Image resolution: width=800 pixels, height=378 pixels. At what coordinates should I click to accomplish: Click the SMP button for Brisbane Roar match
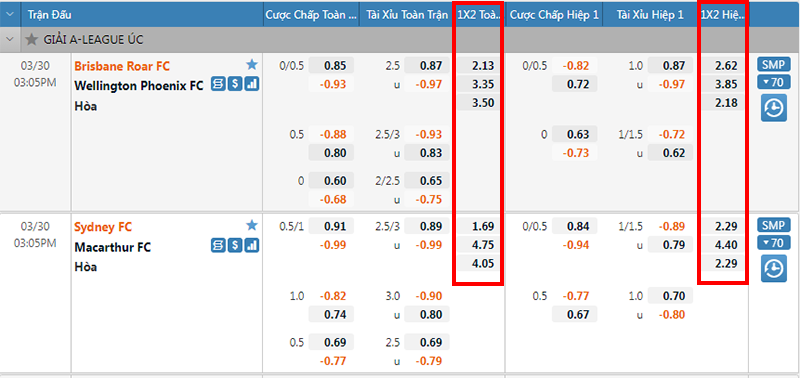click(x=774, y=65)
